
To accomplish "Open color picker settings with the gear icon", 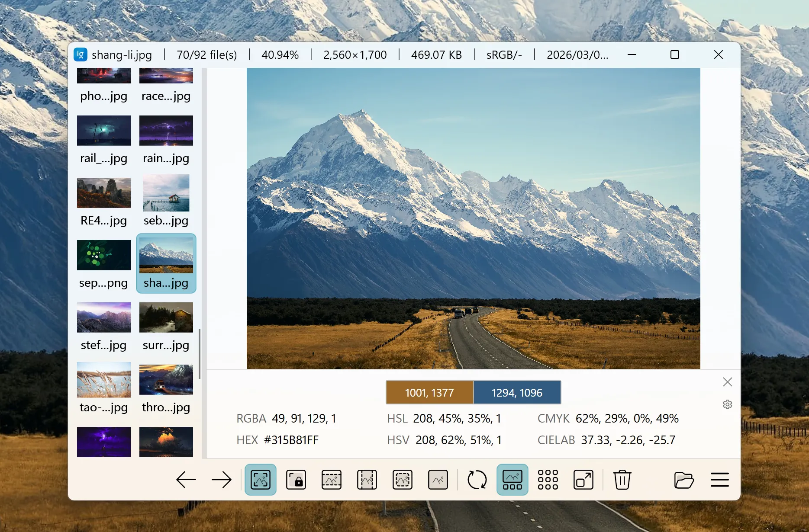I will coord(728,404).
